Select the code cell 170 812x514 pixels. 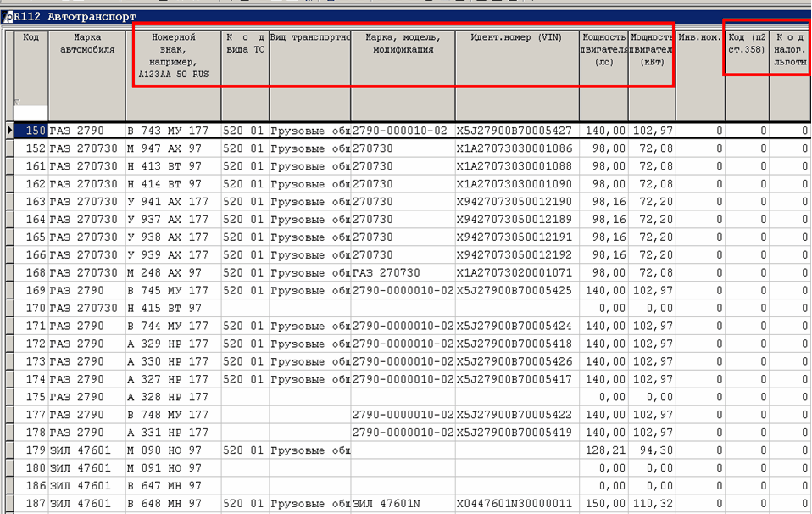point(31,308)
